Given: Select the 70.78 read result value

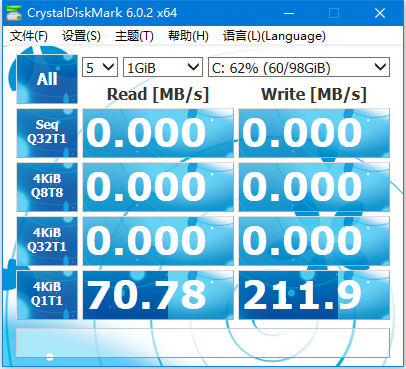Looking at the screenshot, I should (x=158, y=295).
